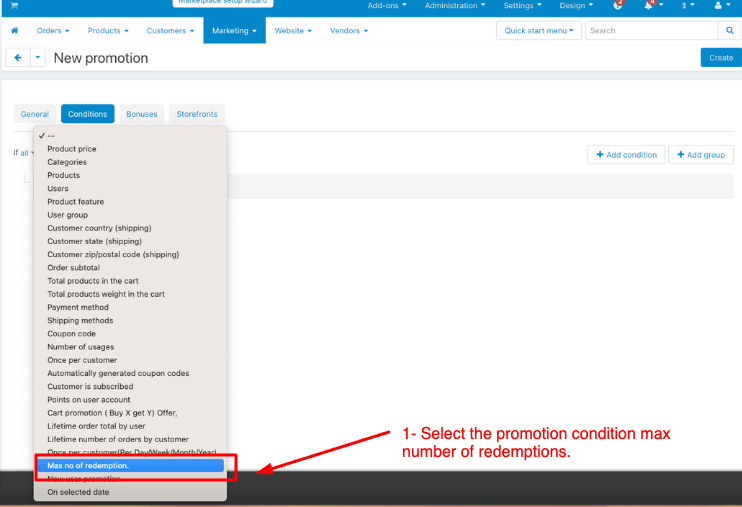This screenshot has height=507, width=742.
Task: Click the Add group button
Action: tap(701, 155)
